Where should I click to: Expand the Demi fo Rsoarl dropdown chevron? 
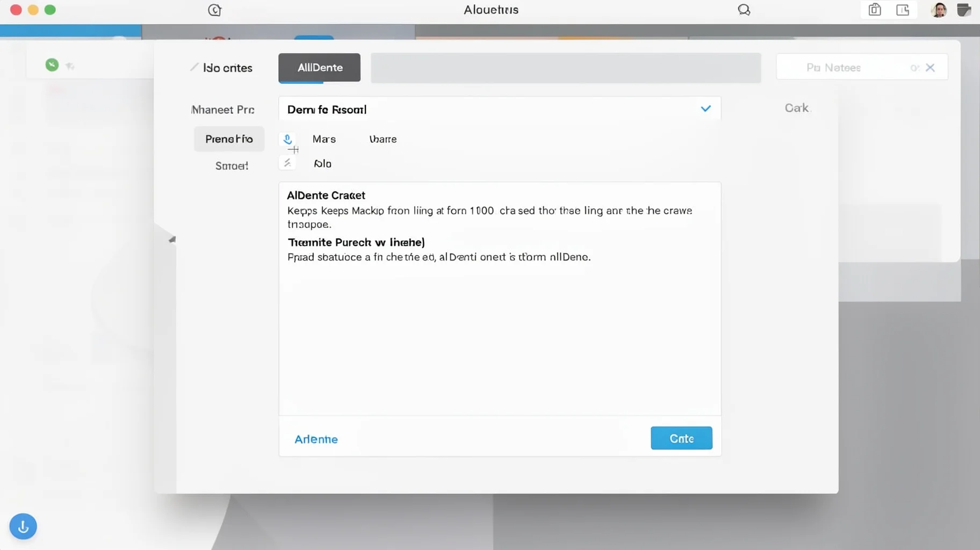[705, 109]
